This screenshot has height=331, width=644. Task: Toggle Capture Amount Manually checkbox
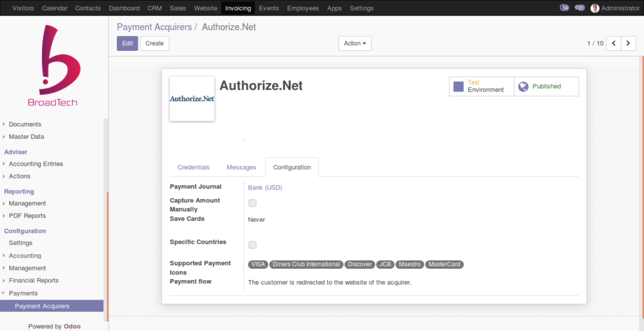point(252,203)
